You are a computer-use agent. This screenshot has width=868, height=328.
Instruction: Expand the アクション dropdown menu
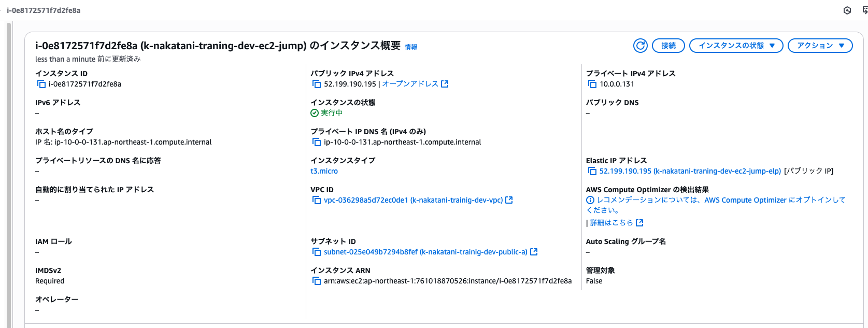820,46
